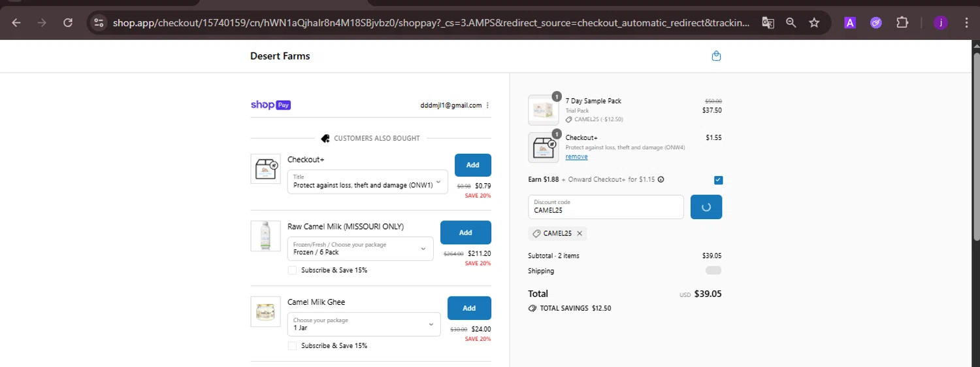Go back with browser back arrow

[16, 22]
